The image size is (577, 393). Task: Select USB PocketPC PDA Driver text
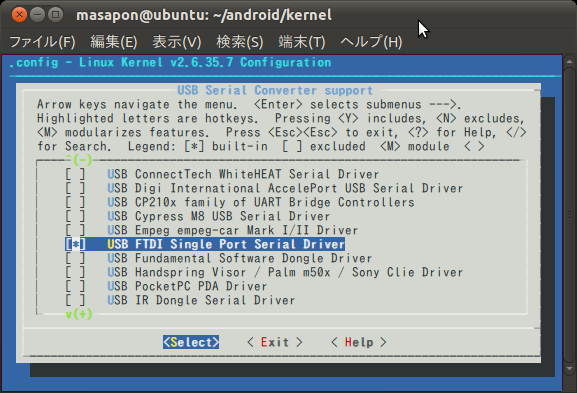(x=187, y=286)
